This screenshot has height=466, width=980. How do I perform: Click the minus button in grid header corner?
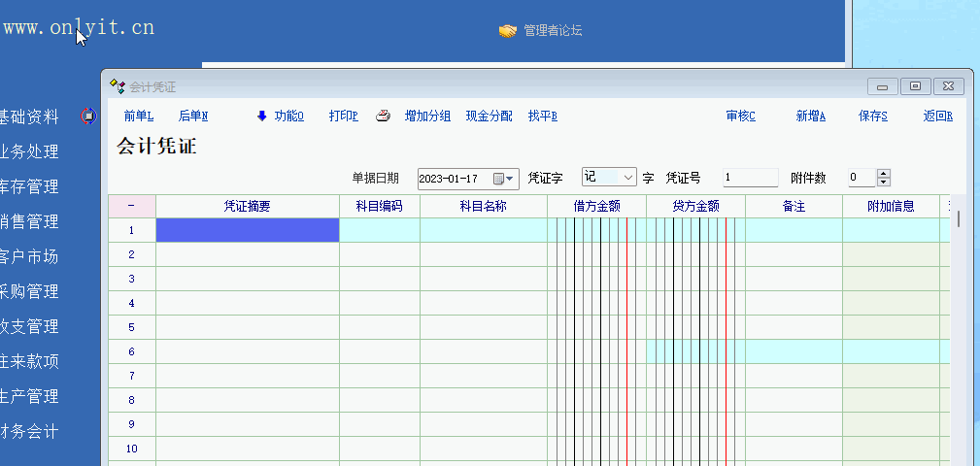(x=131, y=206)
